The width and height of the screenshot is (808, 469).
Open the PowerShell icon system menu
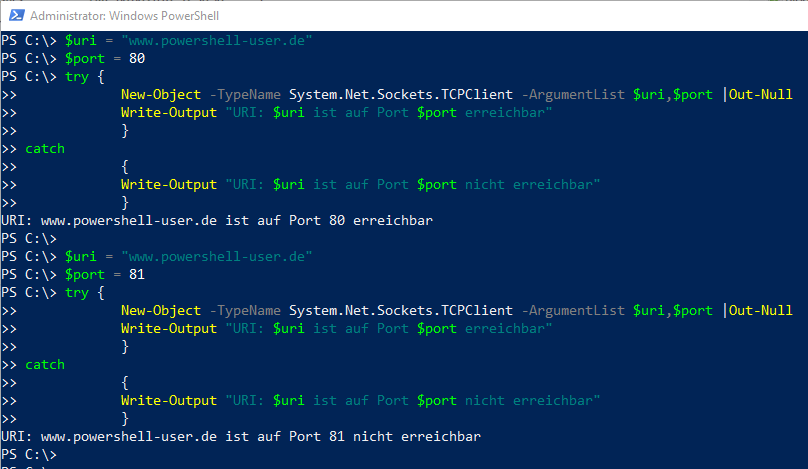16,15
